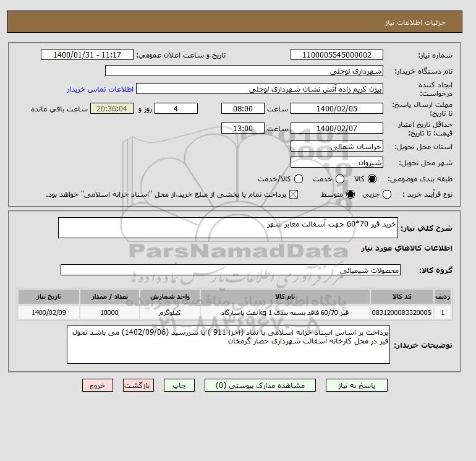Viewport: 476px width, 461px height.
Task: Click delivery city شیروان field
Action: click(337, 163)
